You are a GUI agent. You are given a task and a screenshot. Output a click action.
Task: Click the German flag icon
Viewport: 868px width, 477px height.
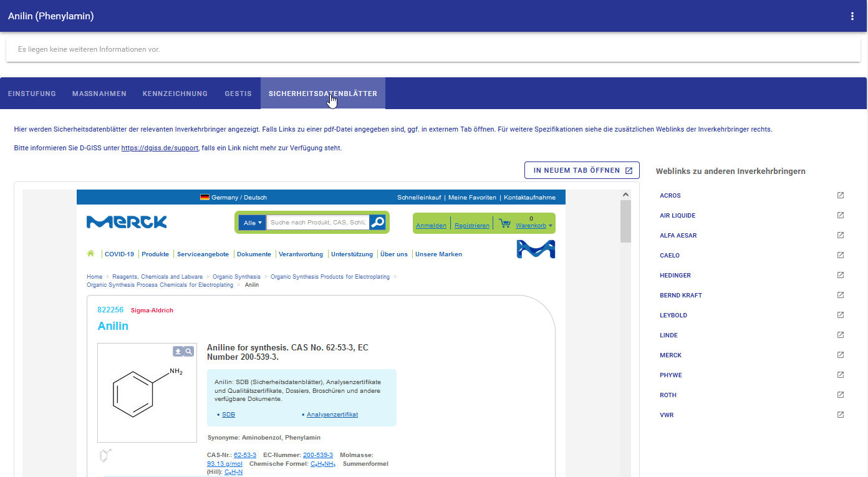205,197
